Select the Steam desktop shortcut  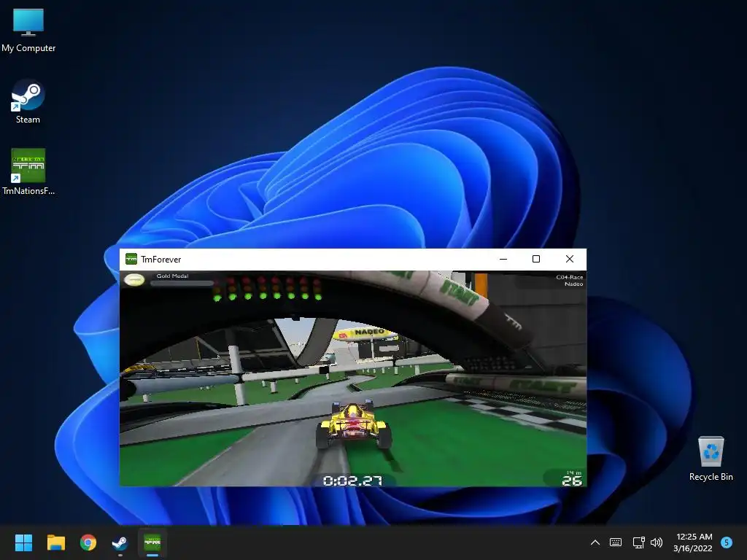(28, 101)
